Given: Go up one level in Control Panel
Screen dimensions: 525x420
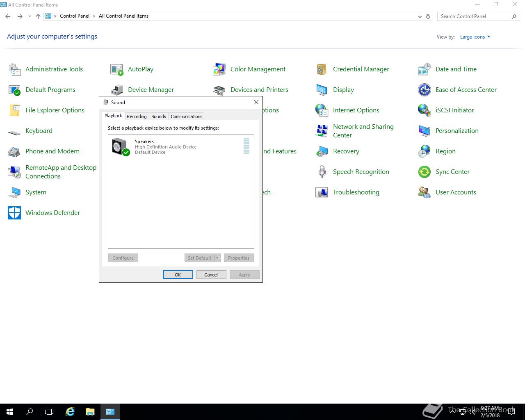Looking at the screenshot, I should click(x=38, y=16).
